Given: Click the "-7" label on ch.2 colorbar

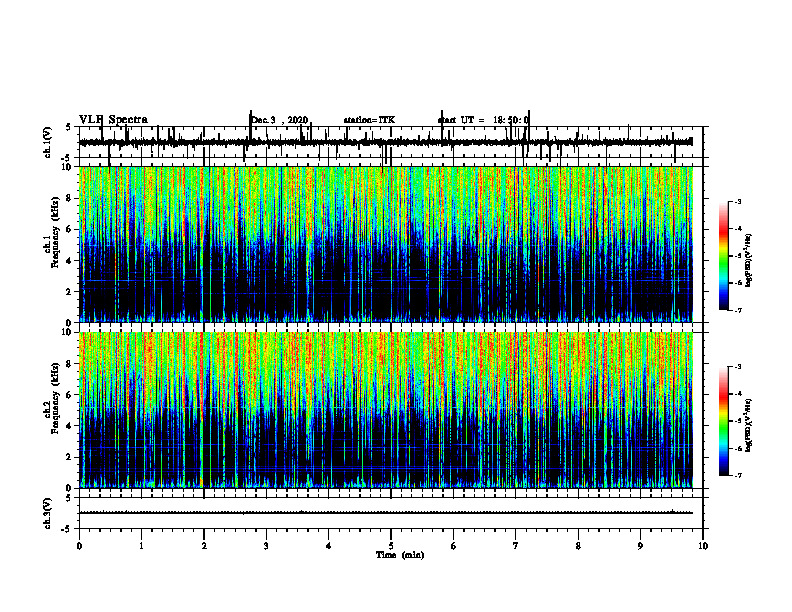Looking at the screenshot, I should pos(737,475).
